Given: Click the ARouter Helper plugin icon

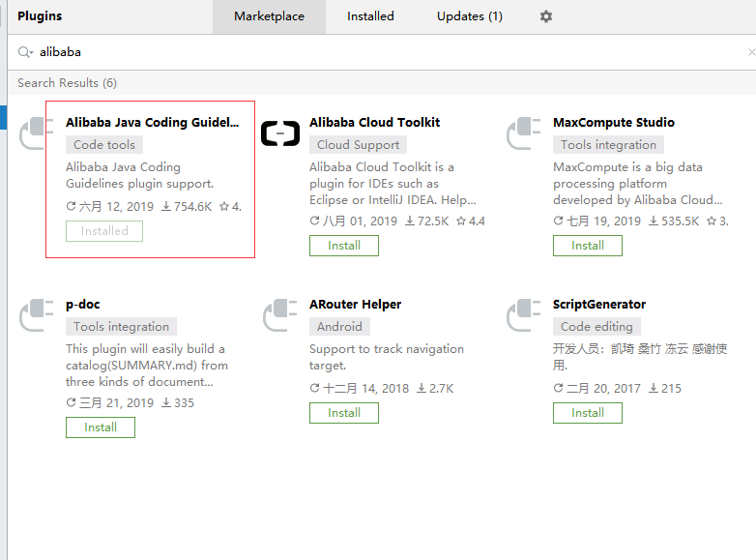Looking at the screenshot, I should (280, 315).
